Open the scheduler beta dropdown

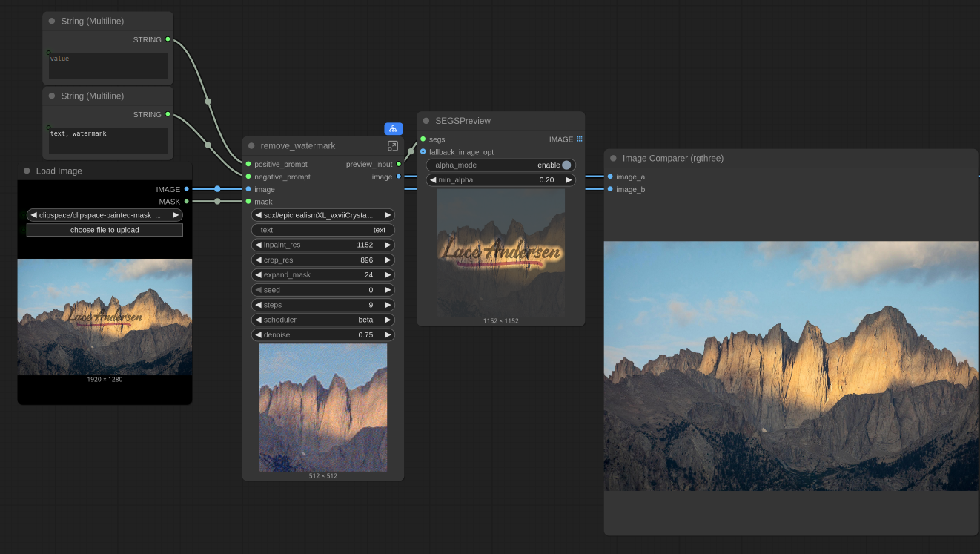coord(322,320)
